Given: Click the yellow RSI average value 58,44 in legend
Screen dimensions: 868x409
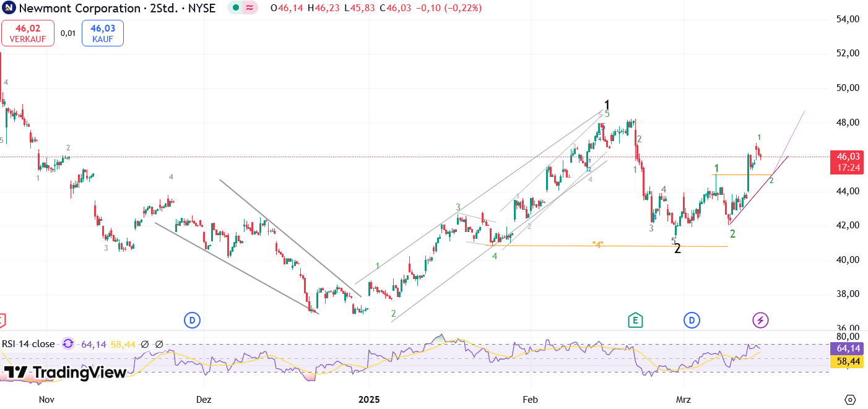Looking at the screenshot, I should pos(123,344).
